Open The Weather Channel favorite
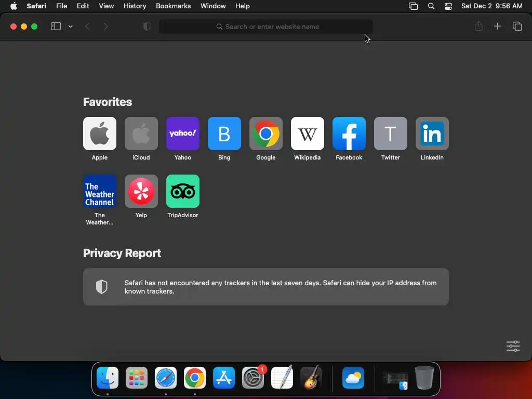The image size is (532, 399). click(x=99, y=191)
